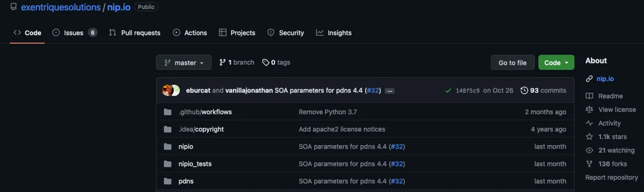644x192 pixels.
Task: Open the .github/workflows folder
Action: [205, 112]
